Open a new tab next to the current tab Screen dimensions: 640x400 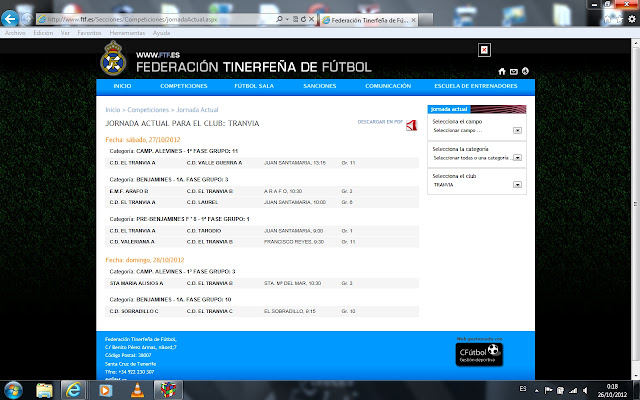click(426, 20)
